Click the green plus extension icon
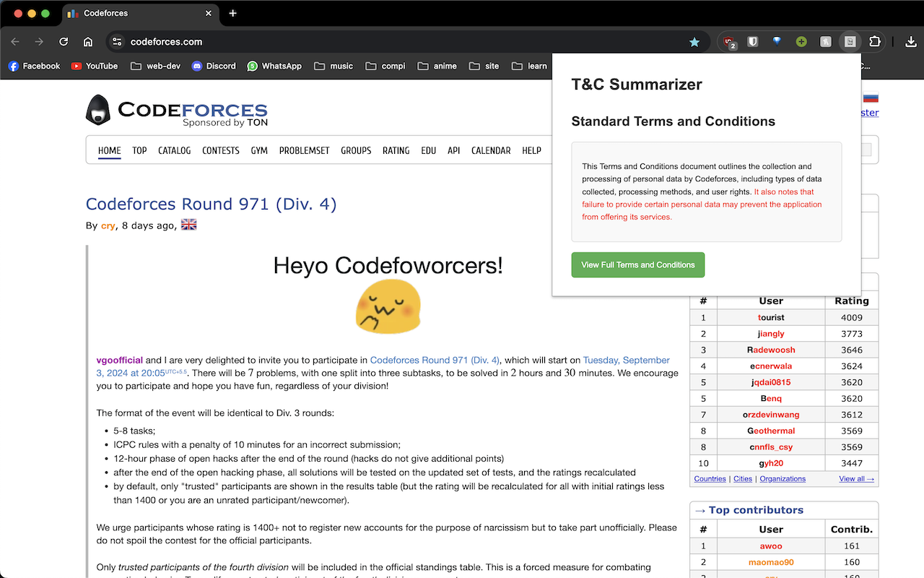The height and width of the screenshot is (578, 924). click(x=801, y=42)
